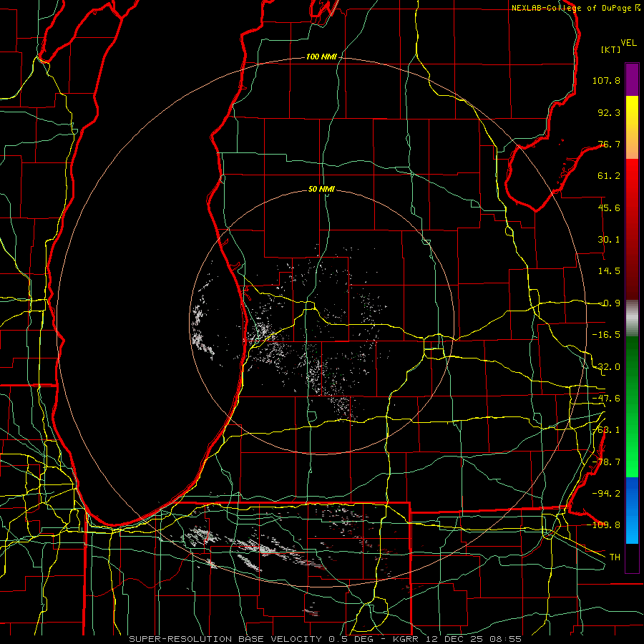Click the 92.3 legend value
644x644 pixels.
click(x=609, y=112)
